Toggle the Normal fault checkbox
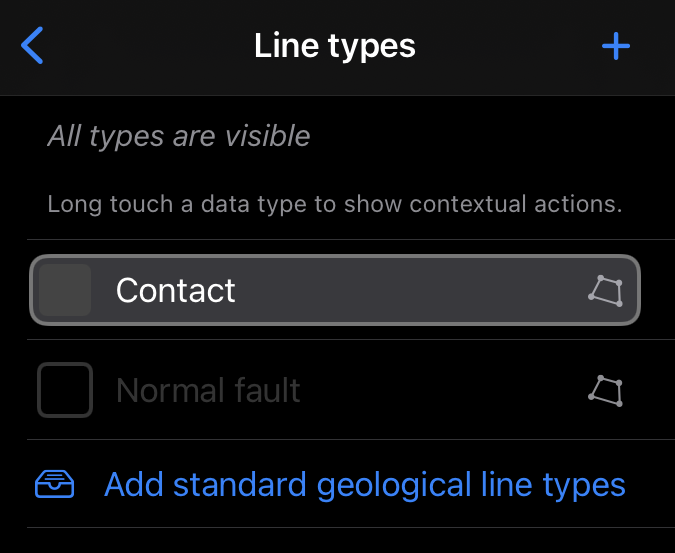 (x=65, y=390)
